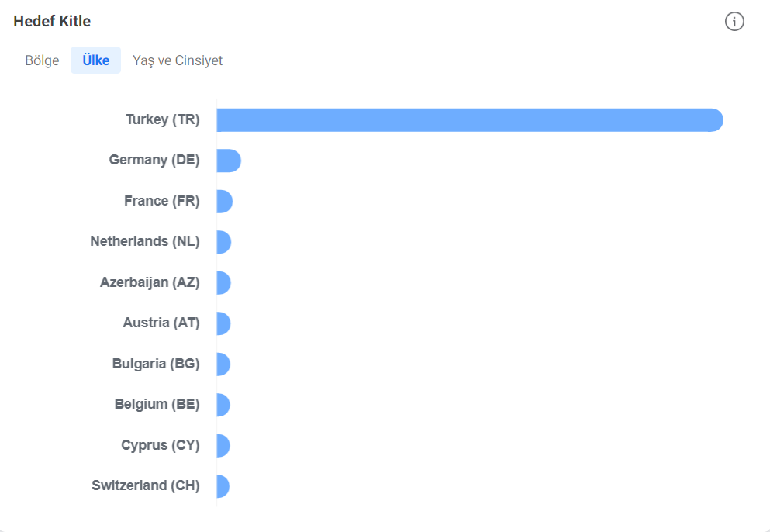This screenshot has width=770, height=532.
Task: Click the Netherlands (NL) bar
Action: pos(224,242)
